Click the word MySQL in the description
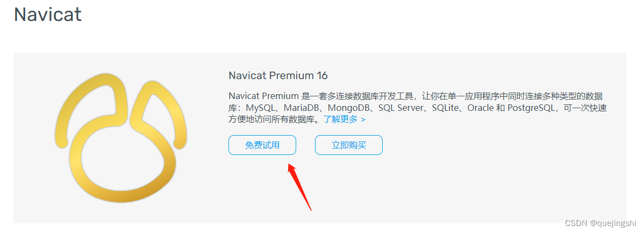The width and height of the screenshot is (644, 233). point(260,108)
